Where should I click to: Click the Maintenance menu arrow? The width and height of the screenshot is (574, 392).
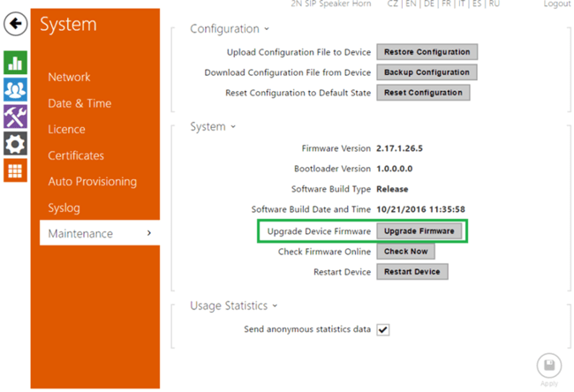click(x=149, y=233)
